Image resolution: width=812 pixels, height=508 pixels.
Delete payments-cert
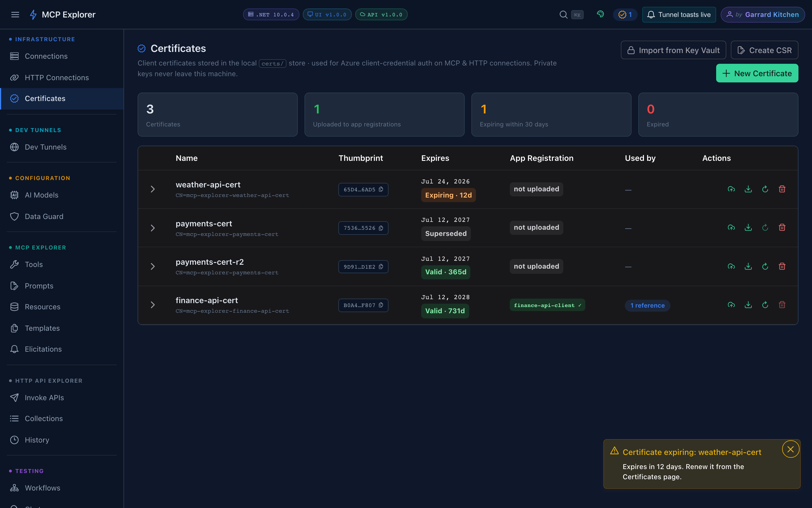(782, 227)
